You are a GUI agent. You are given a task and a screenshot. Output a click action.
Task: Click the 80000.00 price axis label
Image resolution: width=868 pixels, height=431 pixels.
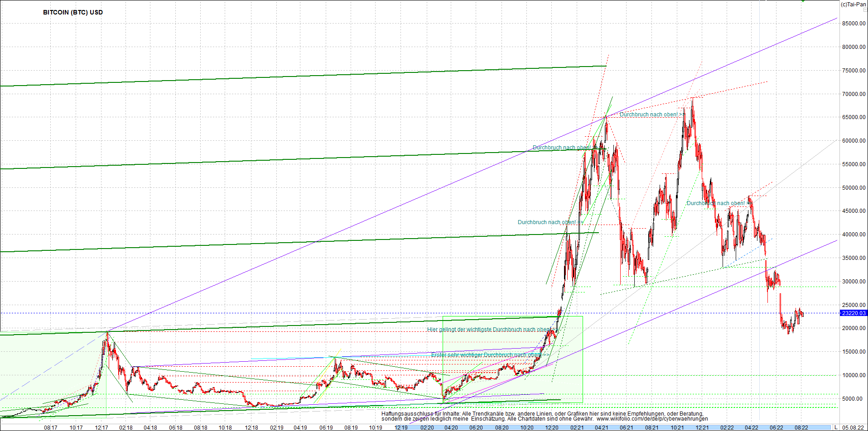point(854,47)
